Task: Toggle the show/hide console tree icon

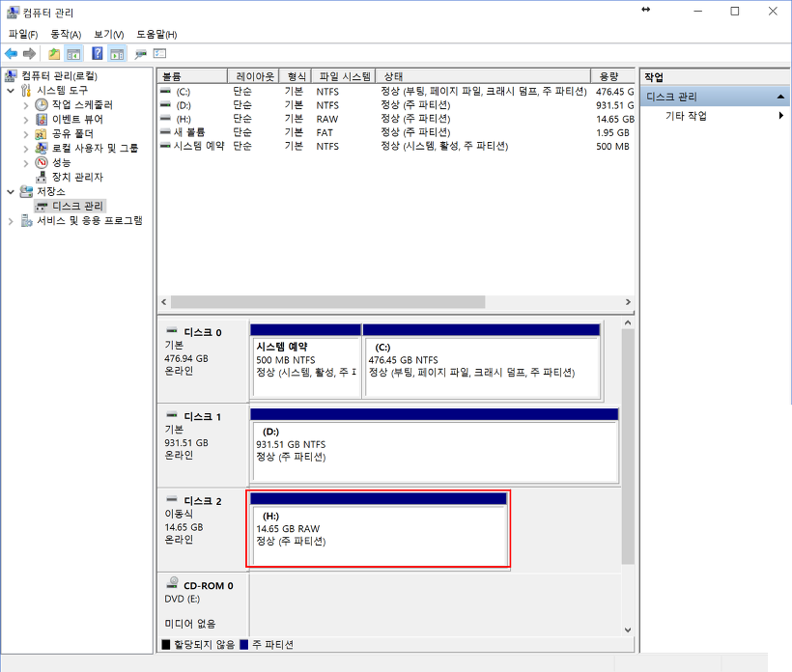Action: coord(73,53)
